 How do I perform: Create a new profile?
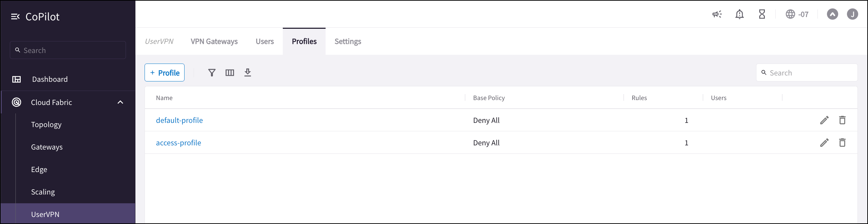point(164,72)
